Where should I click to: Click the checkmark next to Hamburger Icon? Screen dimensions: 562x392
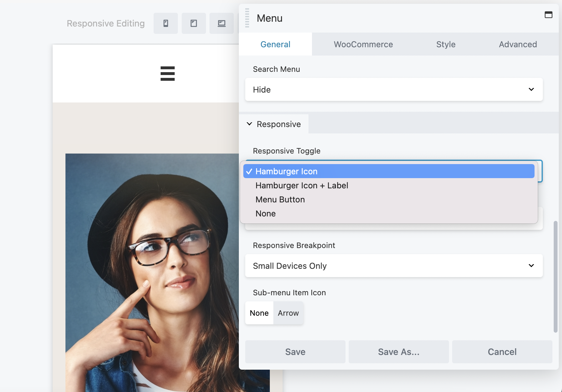[x=249, y=171]
